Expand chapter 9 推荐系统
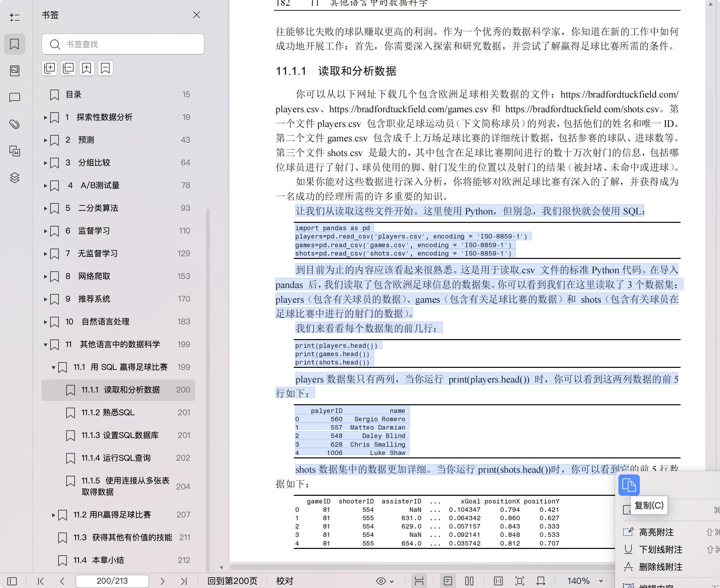Image resolution: width=720 pixels, height=588 pixels. (45, 299)
